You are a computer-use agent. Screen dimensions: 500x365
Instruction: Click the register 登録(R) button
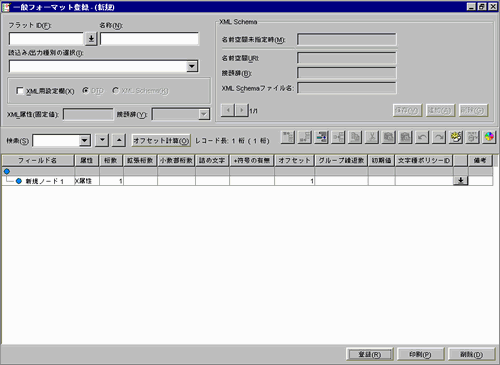tap(370, 354)
